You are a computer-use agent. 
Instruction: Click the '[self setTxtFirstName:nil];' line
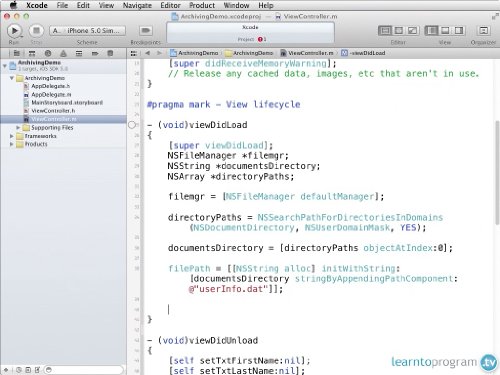[239, 361]
